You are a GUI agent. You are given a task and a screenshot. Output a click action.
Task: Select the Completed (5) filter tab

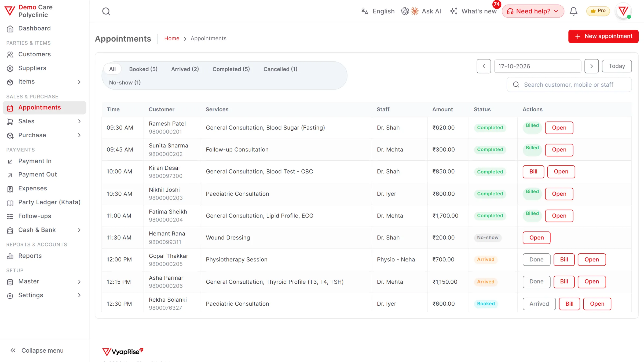pyautogui.click(x=231, y=69)
